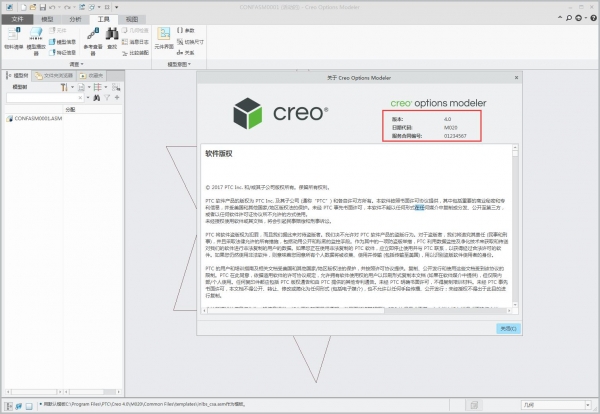Click the 模型播放器 (Model Player) icon
600x414 pixels.
(x=36, y=41)
